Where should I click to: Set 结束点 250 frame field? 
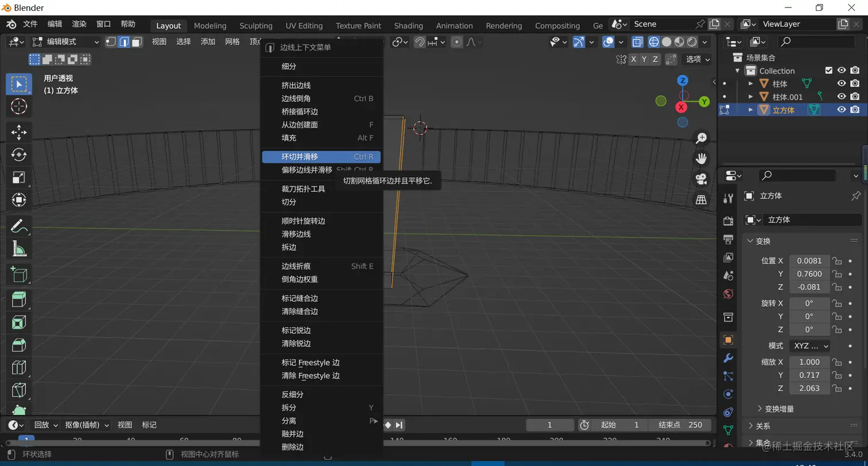[x=680, y=425]
